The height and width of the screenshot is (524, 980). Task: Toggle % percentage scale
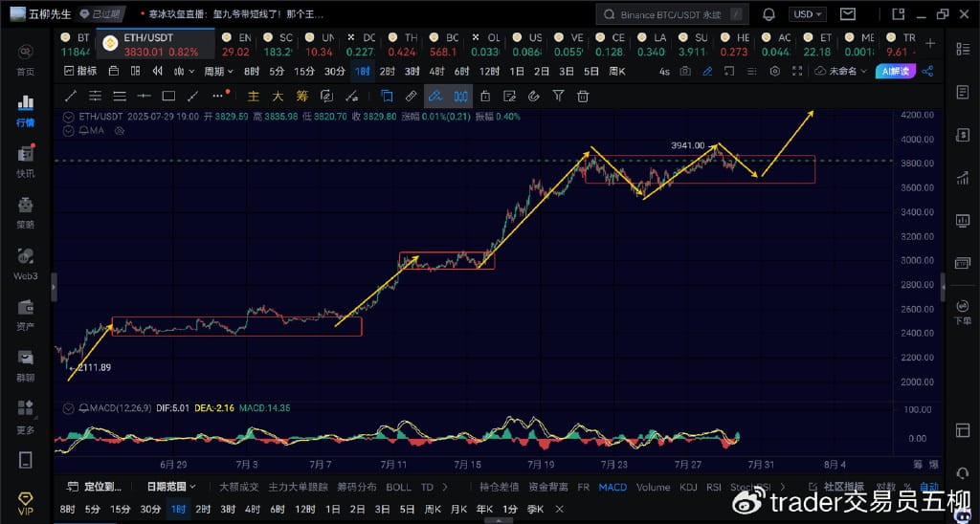click(907, 487)
